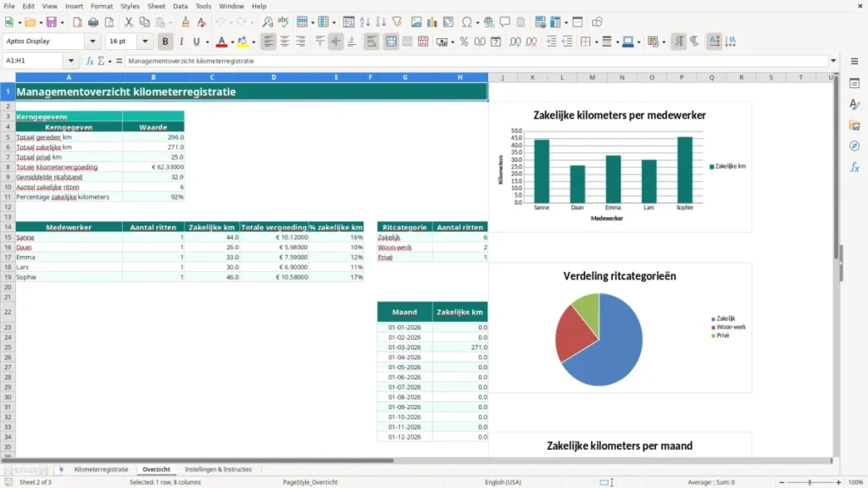Run the spelling check
Viewport: 868px width, 488px height.
pyautogui.click(x=283, y=22)
